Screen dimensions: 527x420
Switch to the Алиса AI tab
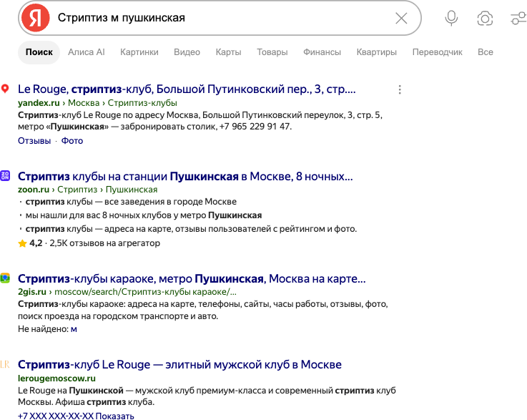point(87,52)
